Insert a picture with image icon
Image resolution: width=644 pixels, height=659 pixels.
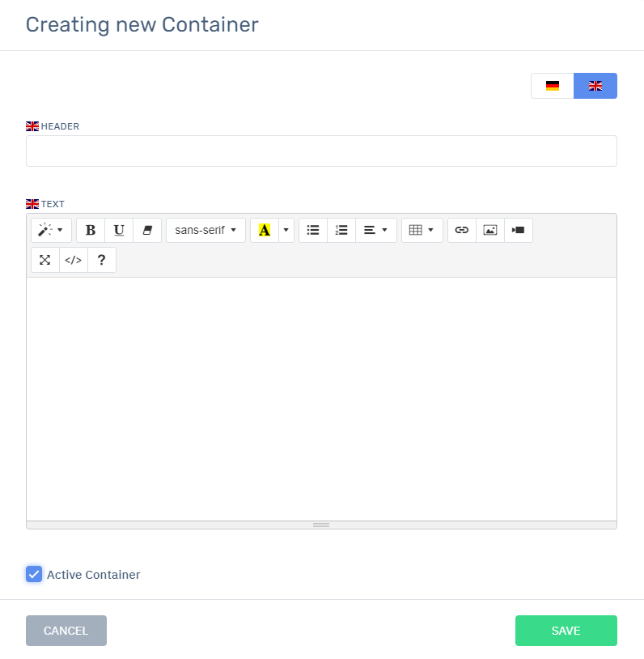pyautogui.click(x=490, y=230)
